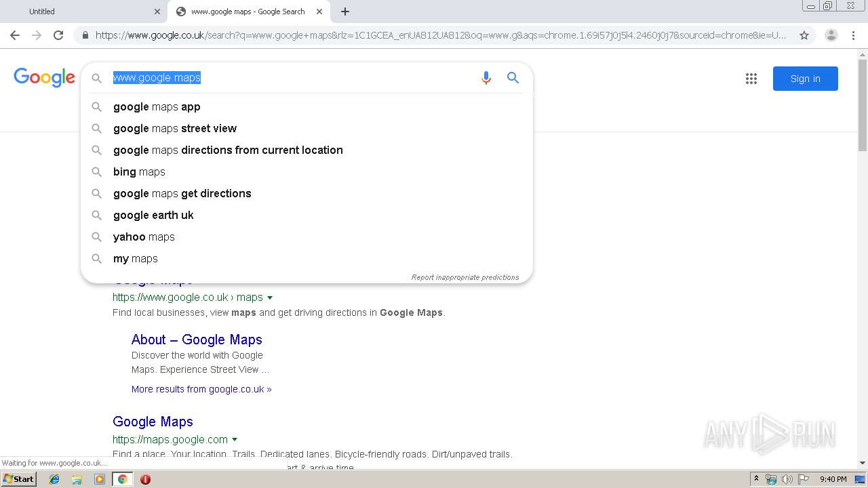Click the scrollbar down arrow
This screenshot has width=868, height=488.
point(863,463)
